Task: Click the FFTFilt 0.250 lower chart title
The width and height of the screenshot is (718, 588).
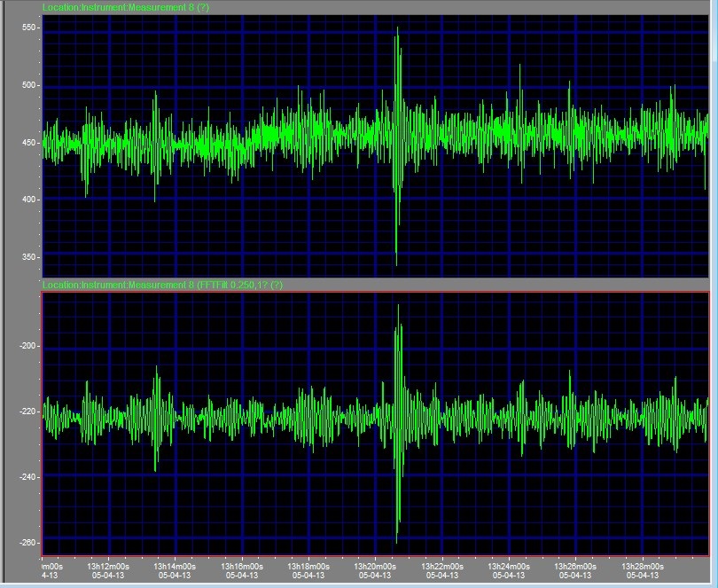Action: click(162, 285)
